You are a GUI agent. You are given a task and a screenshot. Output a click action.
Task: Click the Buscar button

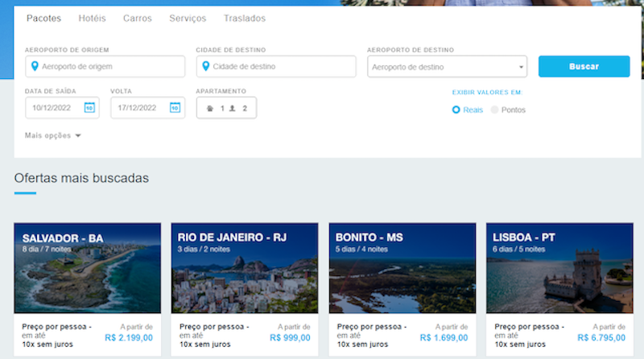coord(584,67)
